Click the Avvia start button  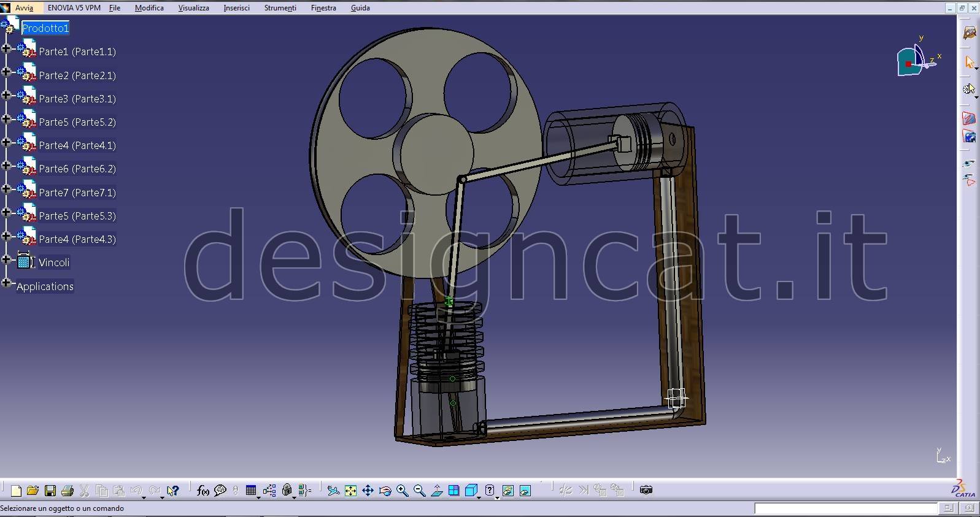(24, 8)
